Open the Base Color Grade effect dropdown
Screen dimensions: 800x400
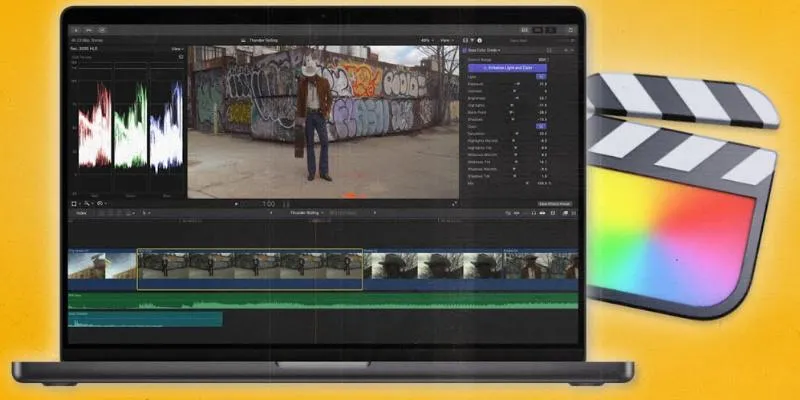pos(484,51)
